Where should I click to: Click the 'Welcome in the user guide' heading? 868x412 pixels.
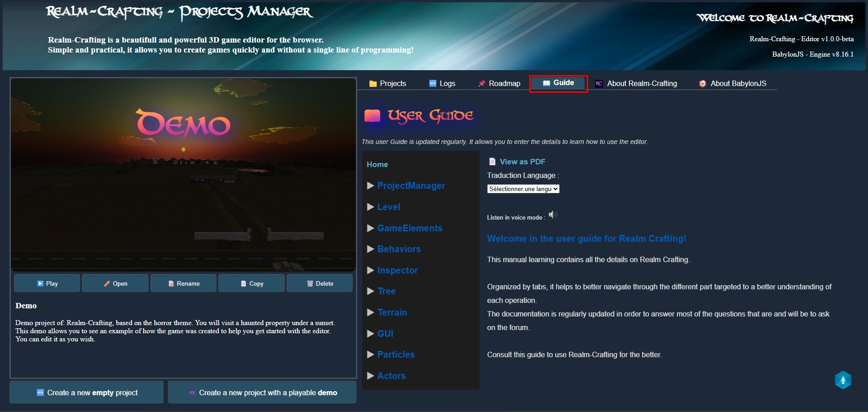click(x=586, y=239)
